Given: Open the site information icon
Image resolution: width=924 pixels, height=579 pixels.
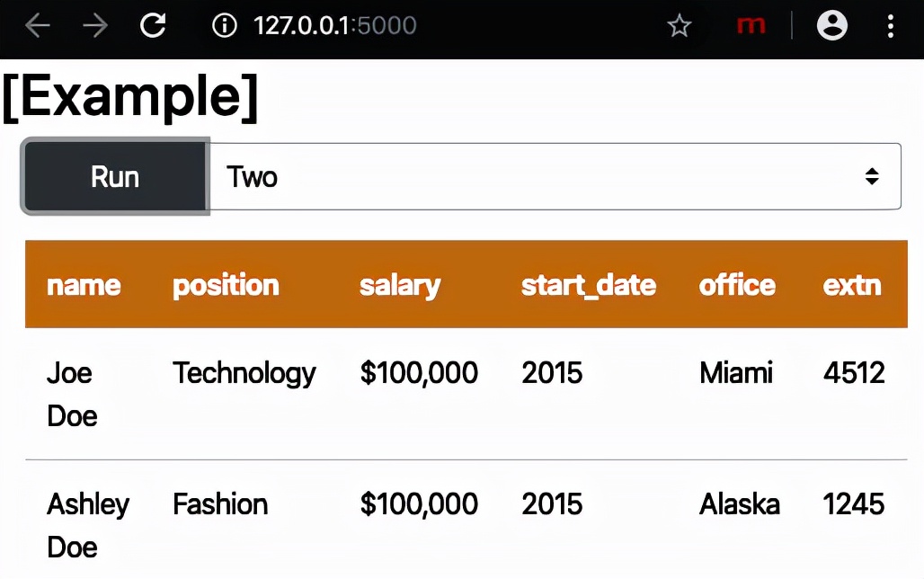Looking at the screenshot, I should pyautogui.click(x=224, y=26).
